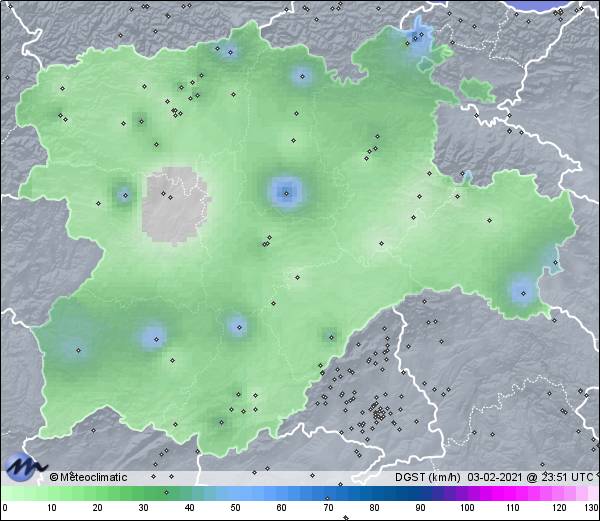Click the '120' scale label
The image size is (600, 521).
(x=559, y=508)
